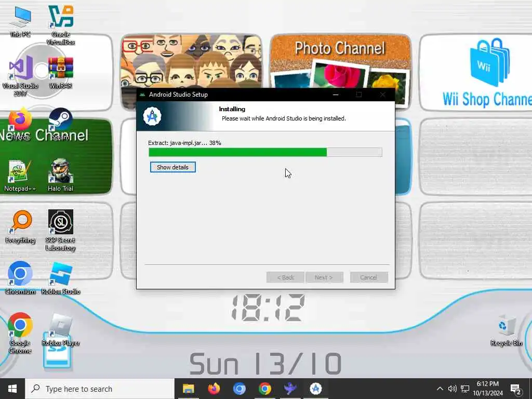This screenshot has height=399, width=532.
Task: Click the installation progress bar
Action: pyautogui.click(x=265, y=152)
